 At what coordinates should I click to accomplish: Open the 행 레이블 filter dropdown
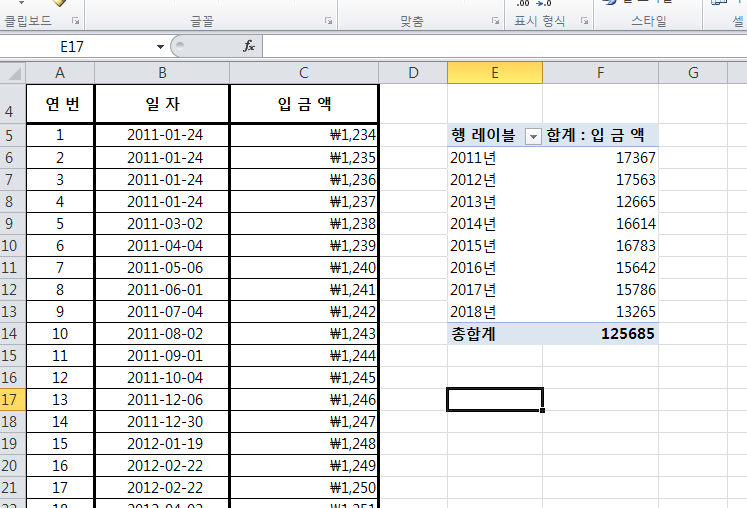tap(533, 136)
